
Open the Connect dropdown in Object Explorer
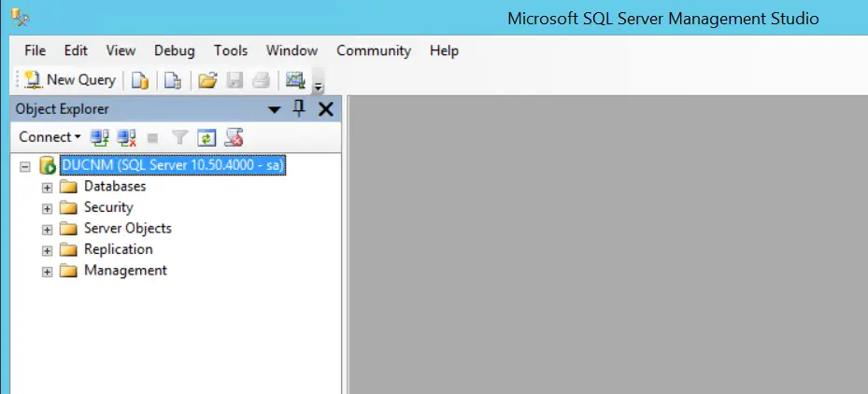[x=50, y=136]
